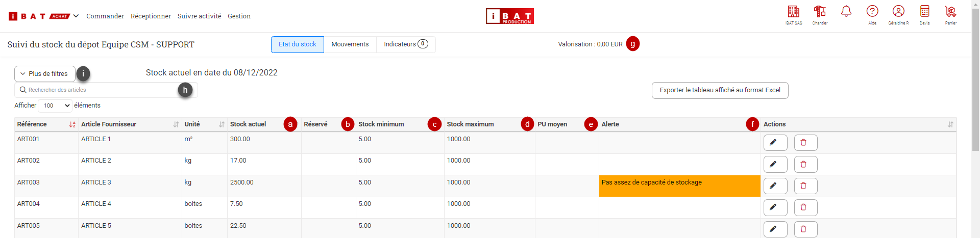This screenshot has height=238, width=980.
Task: Click the Chantier crane icon
Action: (x=820, y=12)
